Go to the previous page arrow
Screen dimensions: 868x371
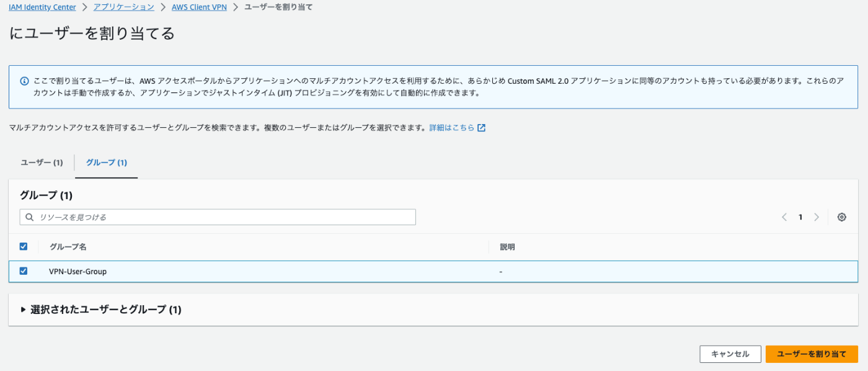point(784,217)
